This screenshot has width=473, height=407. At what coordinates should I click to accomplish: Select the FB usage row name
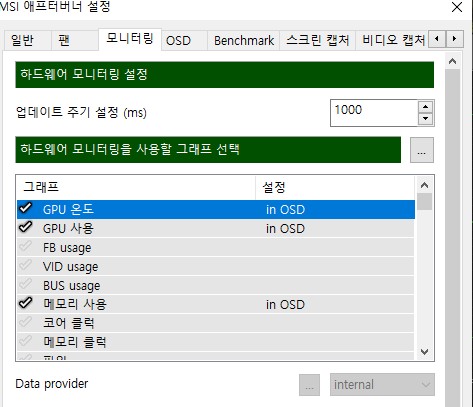tap(67, 248)
